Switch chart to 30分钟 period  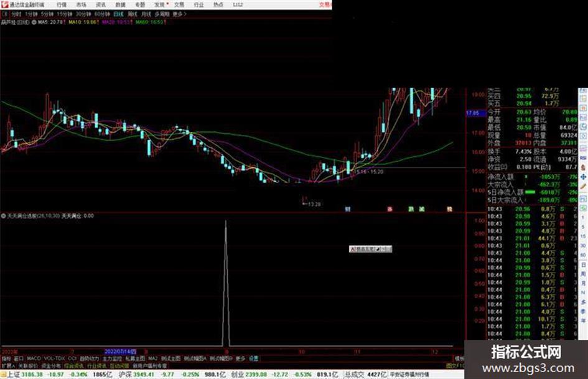tap(83, 14)
